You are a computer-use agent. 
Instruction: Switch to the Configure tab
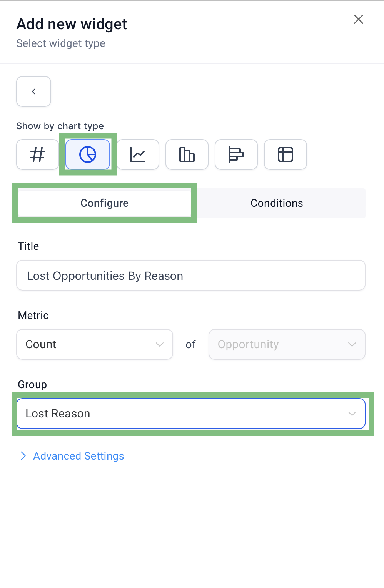[x=104, y=203]
